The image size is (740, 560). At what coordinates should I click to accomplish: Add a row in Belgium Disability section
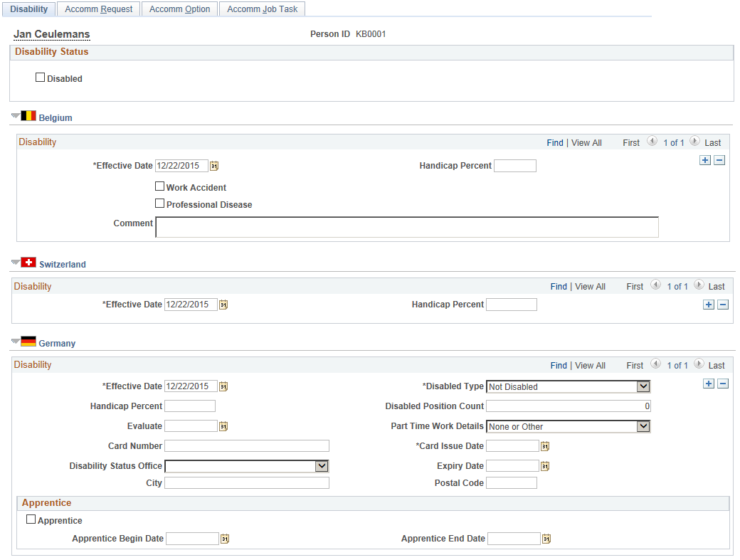(x=705, y=160)
